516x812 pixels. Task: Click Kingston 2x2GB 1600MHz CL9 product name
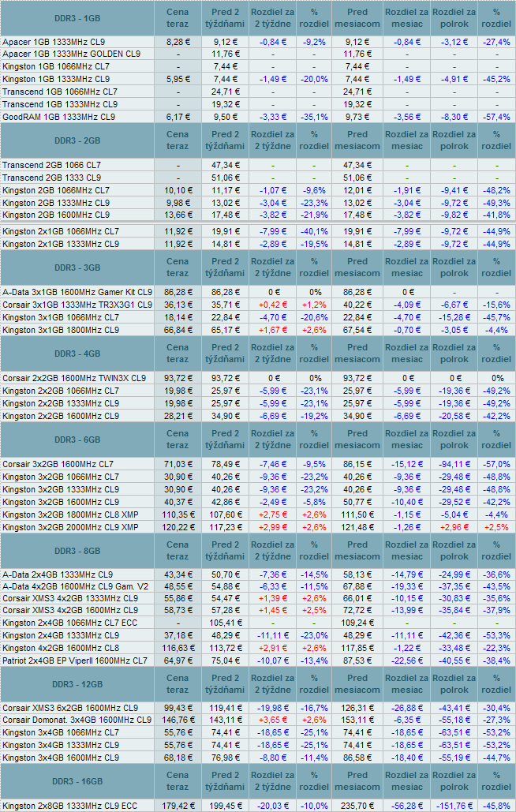click(x=61, y=416)
